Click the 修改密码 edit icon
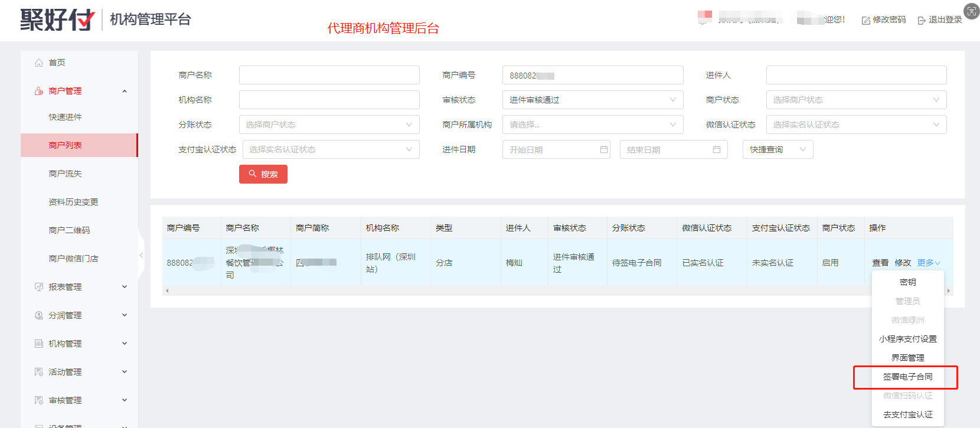Screen dimensions: 980x428 [x=866, y=21]
